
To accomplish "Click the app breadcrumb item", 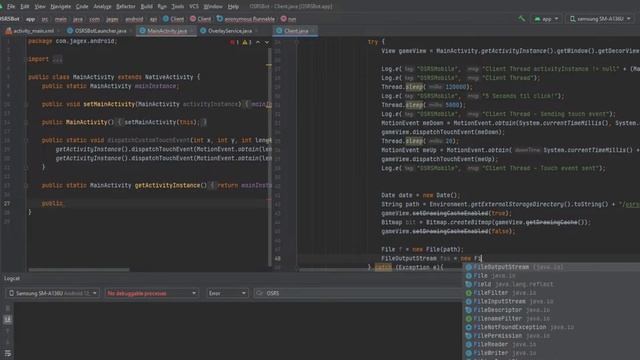I will [x=31, y=19].
